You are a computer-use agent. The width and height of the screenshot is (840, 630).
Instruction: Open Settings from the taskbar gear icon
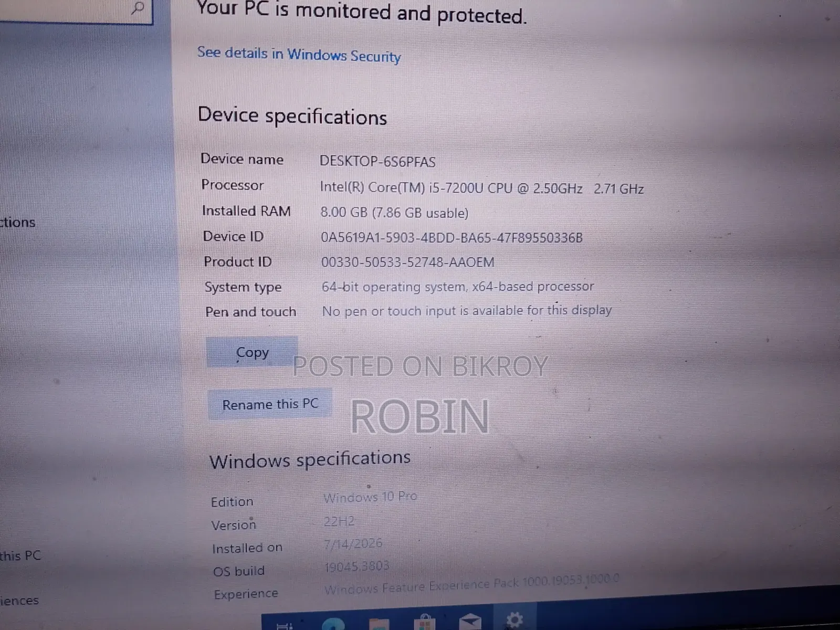[x=513, y=620]
